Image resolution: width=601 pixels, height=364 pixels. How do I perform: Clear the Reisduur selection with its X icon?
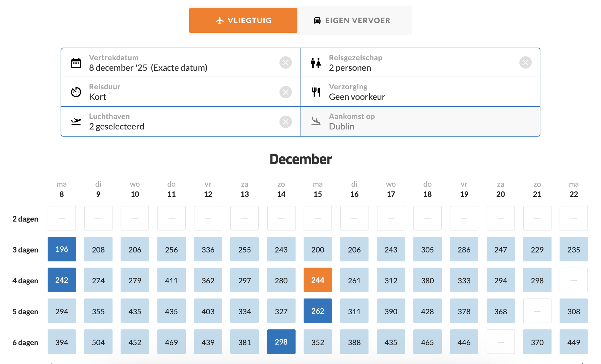(285, 92)
